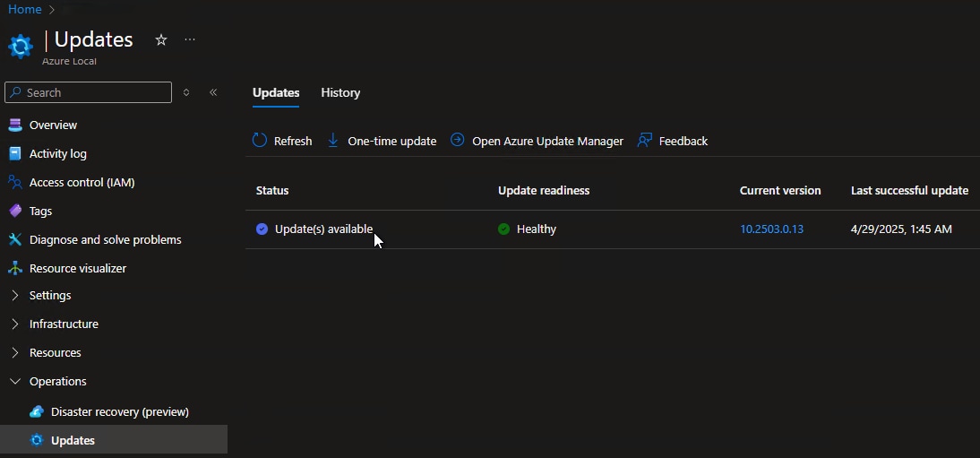Viewport: 980px width, 458px height.
Task: Switch to the History tab
Action: pyautogui.click(x=340, y=92)
